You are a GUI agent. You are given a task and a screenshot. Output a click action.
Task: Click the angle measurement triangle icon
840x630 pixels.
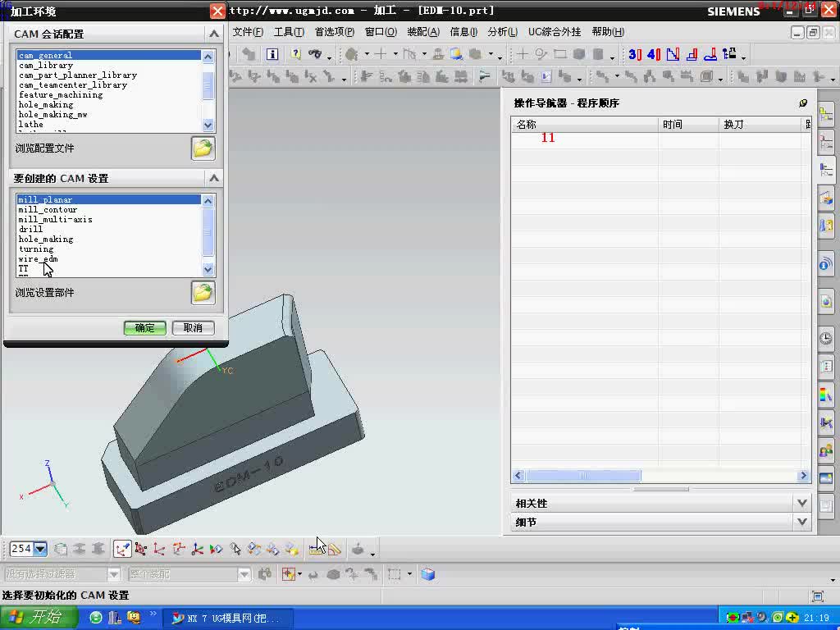click(336, 549)
